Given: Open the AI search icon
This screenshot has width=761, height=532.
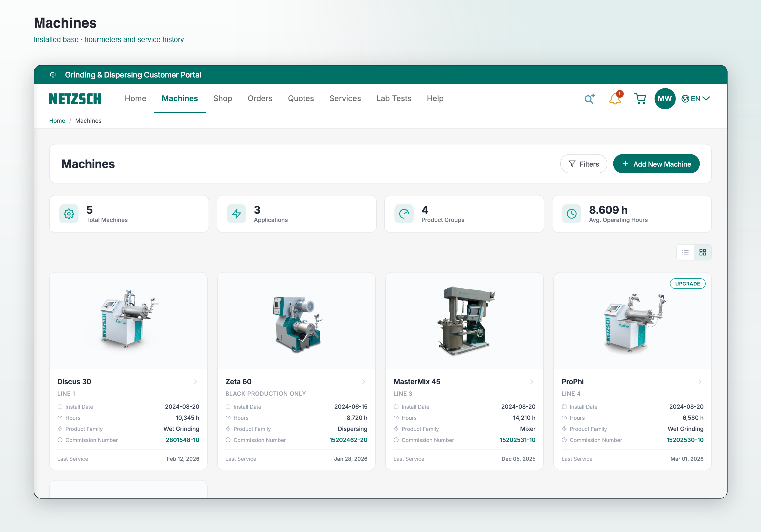Looking at the screenshot, I should click(x=589, y=99).
